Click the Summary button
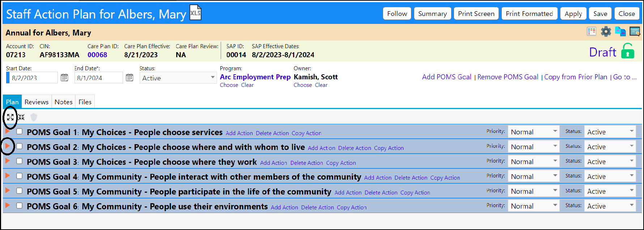The width and height of the screenshot is (644, 230). click(x=432, y=13)
